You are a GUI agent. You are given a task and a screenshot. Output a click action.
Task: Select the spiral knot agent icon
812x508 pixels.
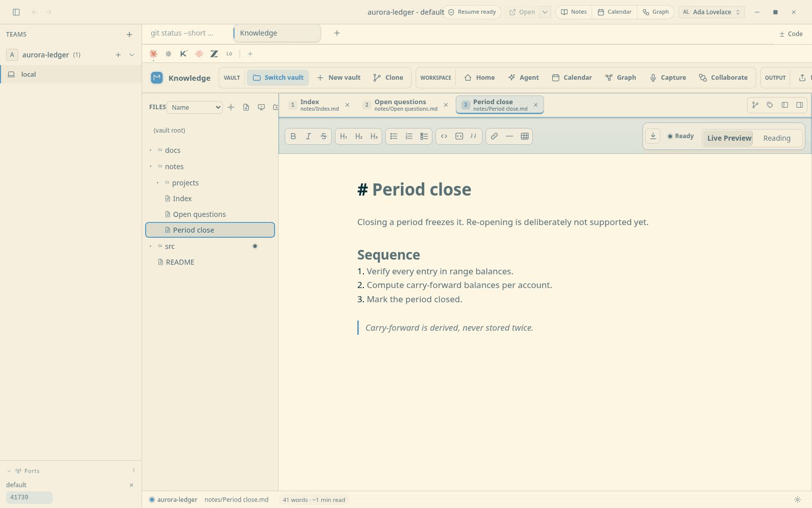point(168,54)
